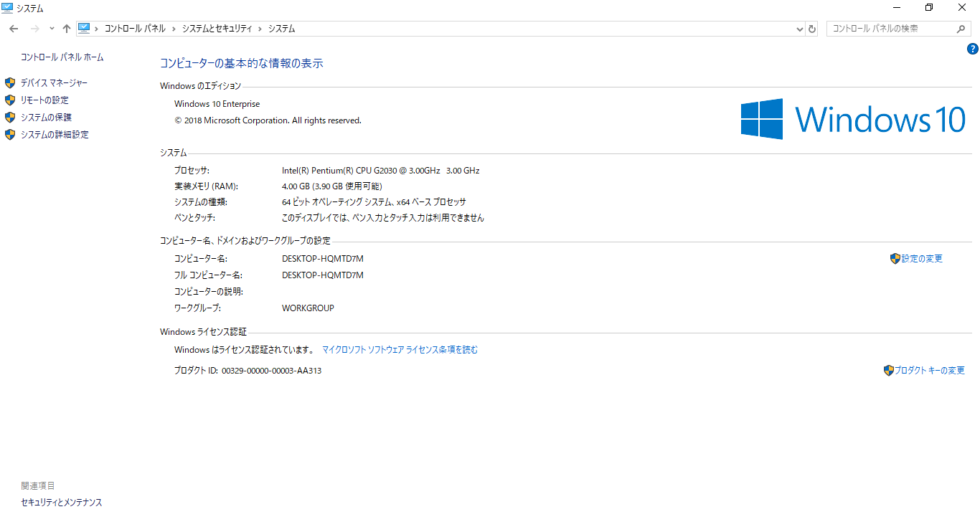Click the forward navigation arrow
The width and height of the screenshot is (980, 522).
34,29
